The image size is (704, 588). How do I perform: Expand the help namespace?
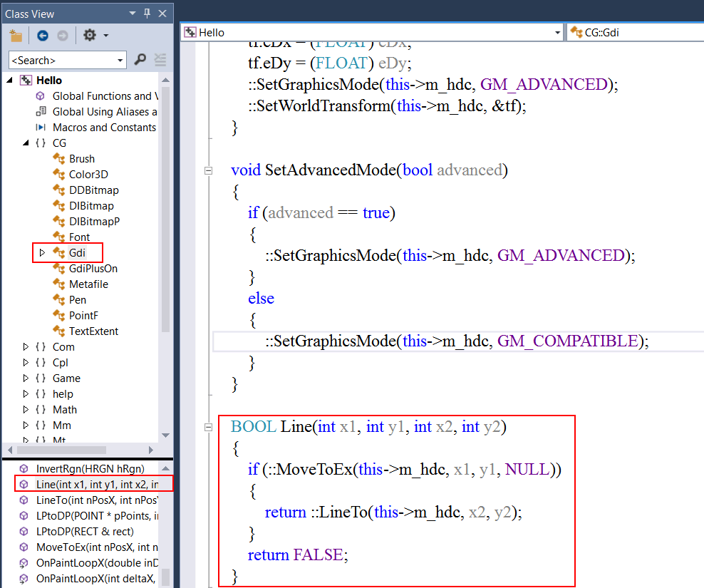26,394
